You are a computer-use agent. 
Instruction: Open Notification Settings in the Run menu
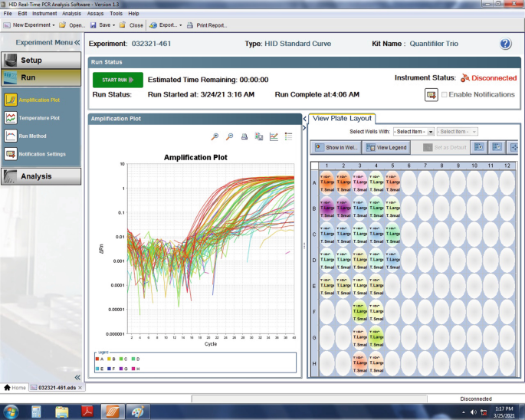(x=44, y=154)
